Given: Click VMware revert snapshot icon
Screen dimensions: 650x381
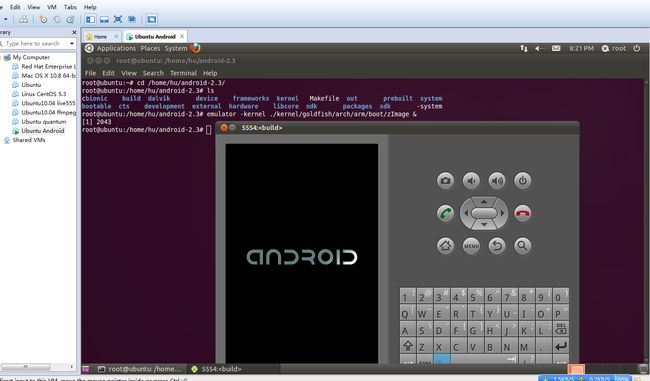Looking at the screenshot, I should [x=57, y=19].
